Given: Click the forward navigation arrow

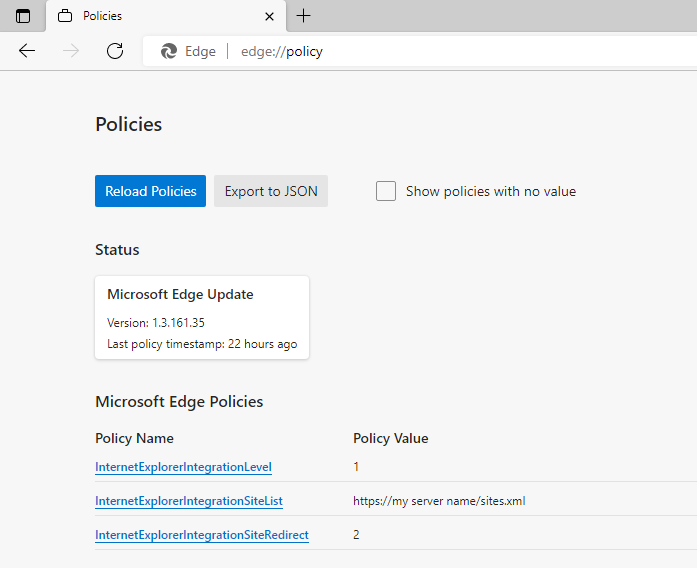Looking at the screenshot, I should click(71, 51).
